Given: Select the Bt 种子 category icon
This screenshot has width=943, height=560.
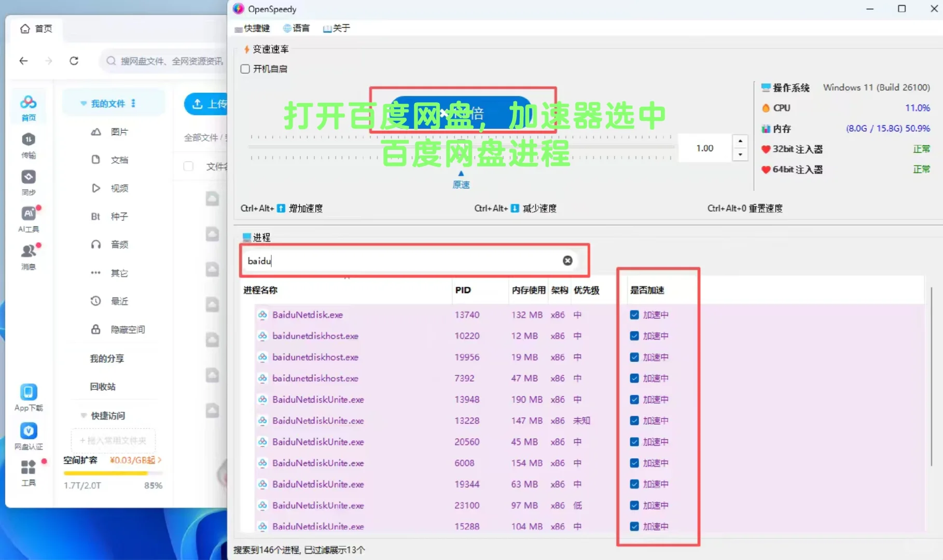Looking at the screenshot, I should tap(96, 216).
